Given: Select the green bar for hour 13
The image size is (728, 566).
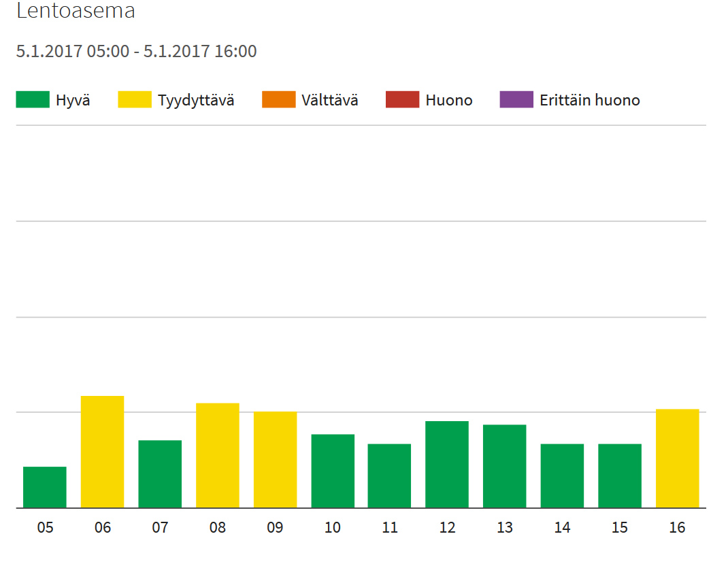Looking at the screenshot, I should [504, 466].
